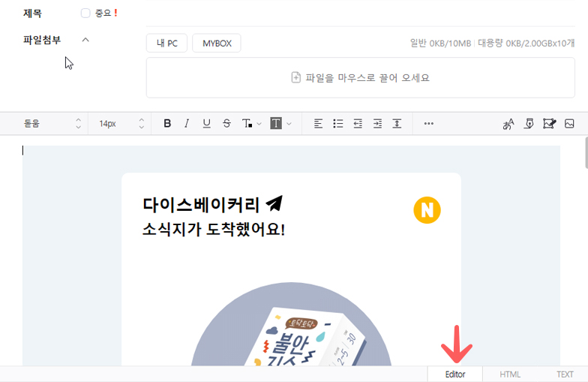Screen dimensions: 588x382
Task: Switch to the HTML tab
Action: (x=510, y=374)
